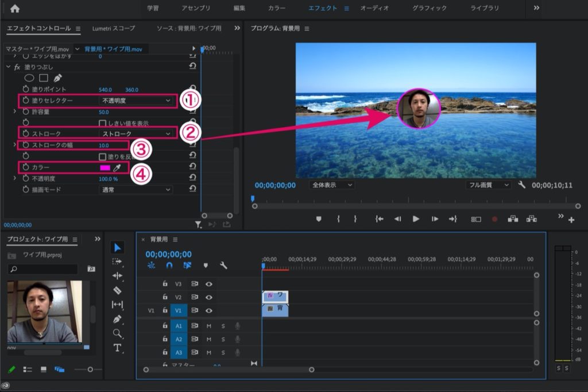Collapse the 塗りつぶし effect section
588x392 pixels.
pos(8,67)
